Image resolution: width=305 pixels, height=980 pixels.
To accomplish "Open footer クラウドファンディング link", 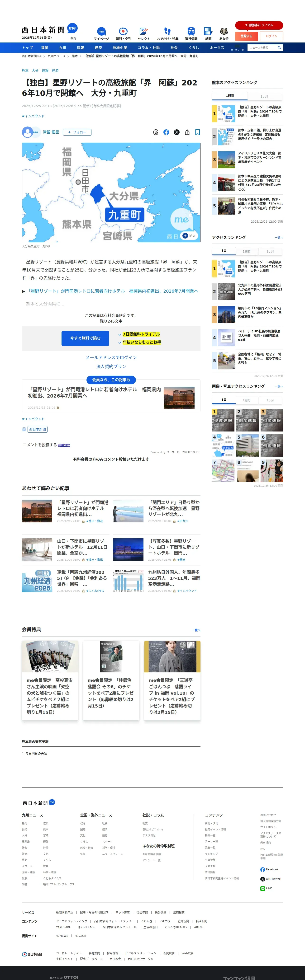I will (71, 921).
